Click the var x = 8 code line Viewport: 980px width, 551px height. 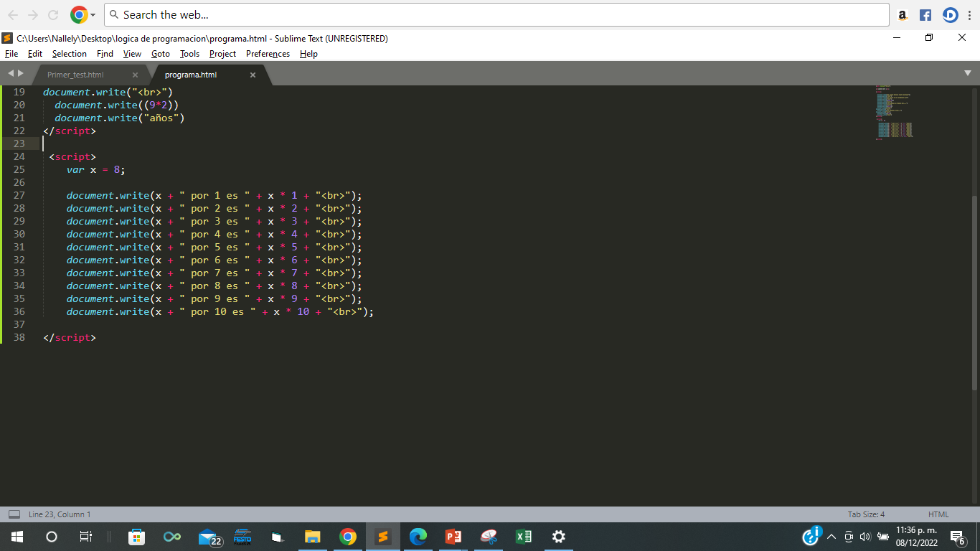pos(96,169)
